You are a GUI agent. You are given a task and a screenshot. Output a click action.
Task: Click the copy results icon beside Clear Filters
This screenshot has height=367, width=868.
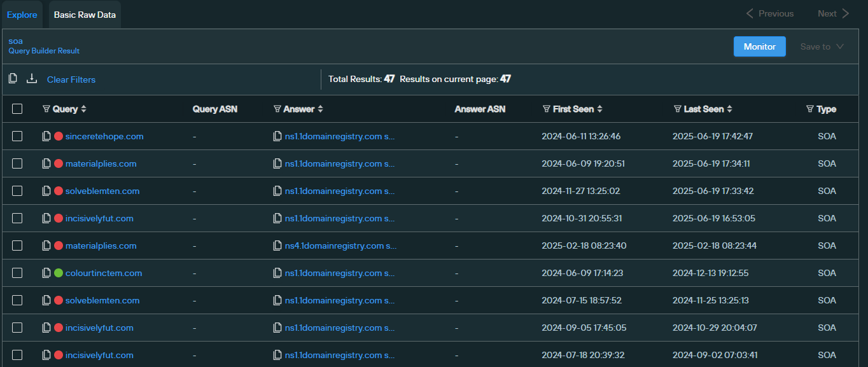tap(13, 79)
